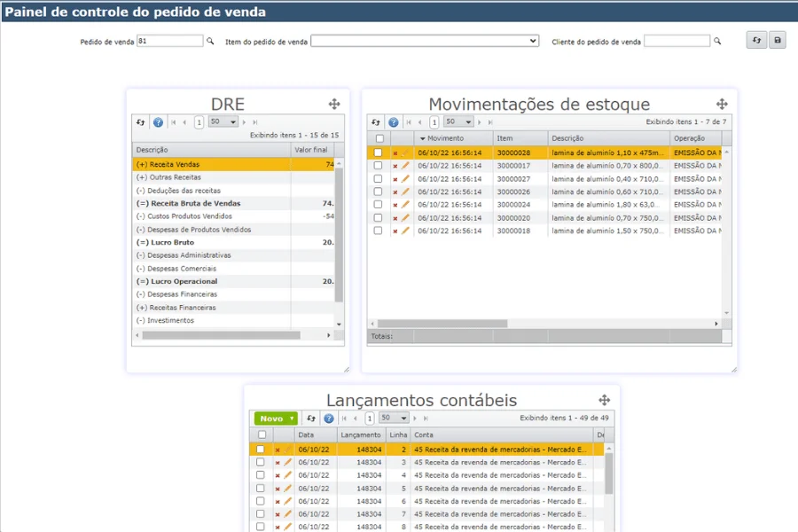Sort DRE by Valor final column
This screenshot has height=532, width=798.
312,150
